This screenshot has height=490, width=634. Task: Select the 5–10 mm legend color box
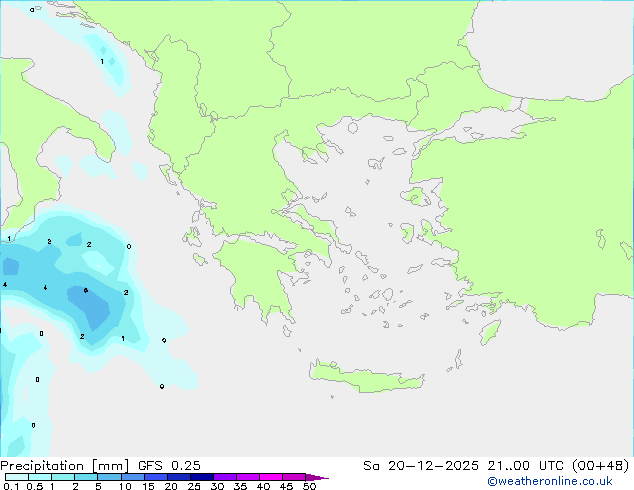click(109, 477)
